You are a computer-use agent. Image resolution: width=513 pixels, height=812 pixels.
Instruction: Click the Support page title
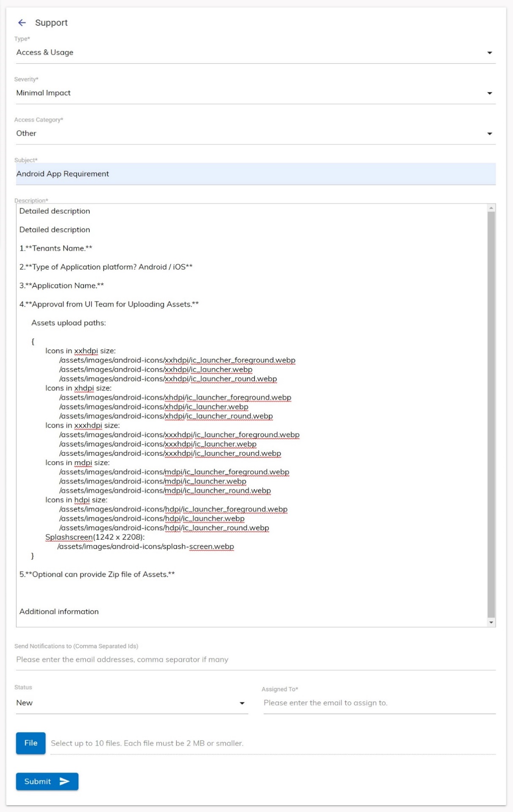point(51,23)
